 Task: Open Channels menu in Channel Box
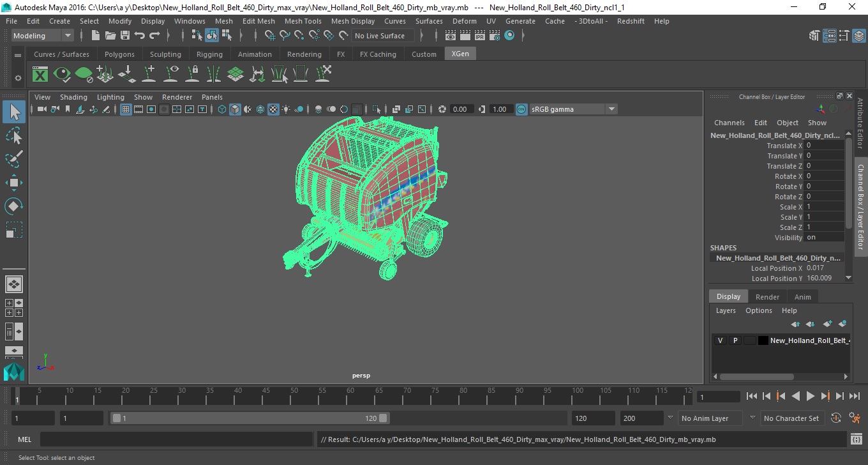tap(729, 123)
